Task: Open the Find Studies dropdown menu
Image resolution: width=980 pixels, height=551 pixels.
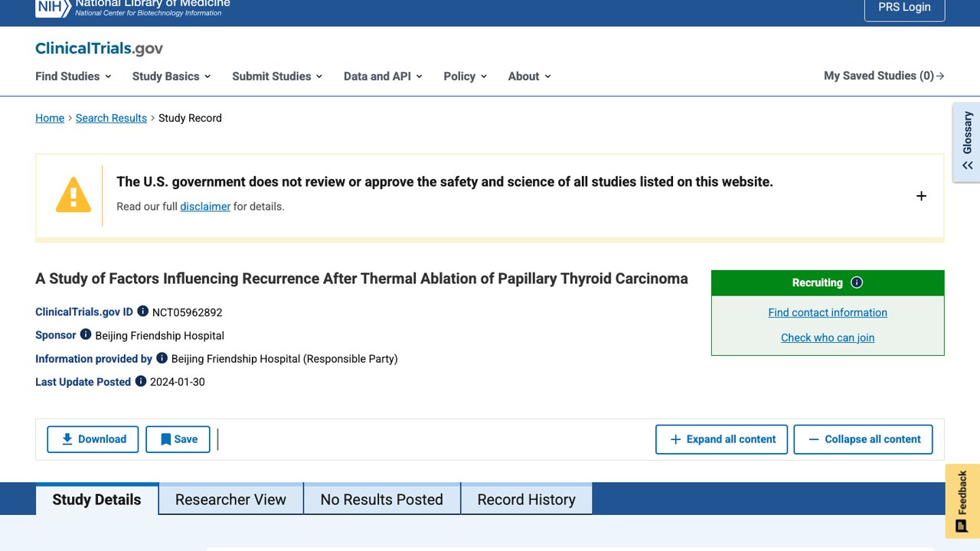Action: pyautogui.click(x=73, y=76)
